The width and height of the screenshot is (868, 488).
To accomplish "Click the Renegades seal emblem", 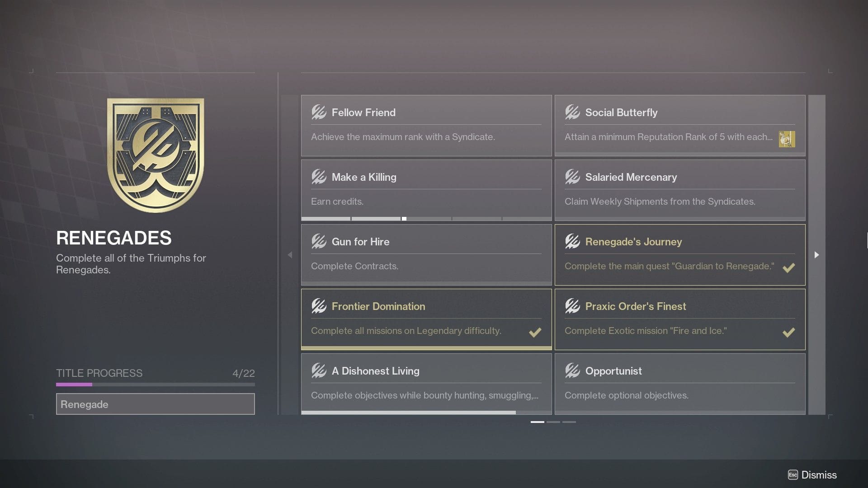I will (x=156, y=152).
